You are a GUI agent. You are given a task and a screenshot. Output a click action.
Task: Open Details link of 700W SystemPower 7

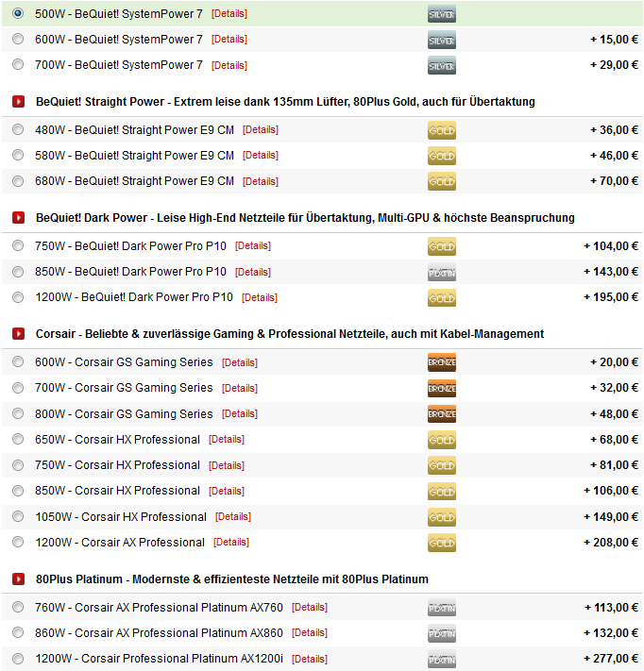pos(229,65)
